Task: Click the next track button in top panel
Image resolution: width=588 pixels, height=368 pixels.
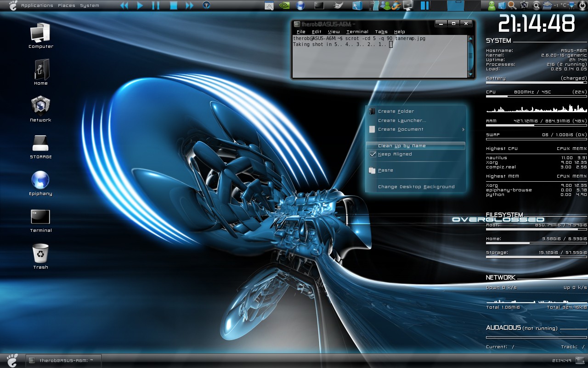Action: tap(189, 6)
